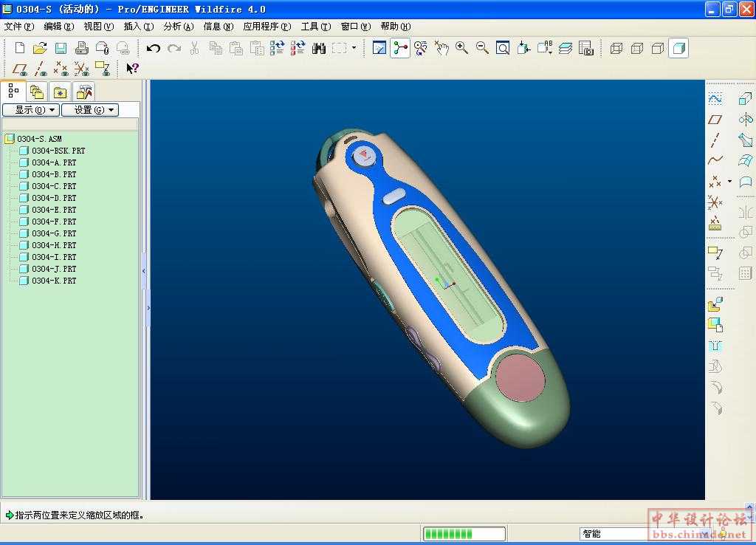The height and width of the screenshot is (545, 756).
Task: Click the Add component to assembly icon
Action: tap(715, 304)
